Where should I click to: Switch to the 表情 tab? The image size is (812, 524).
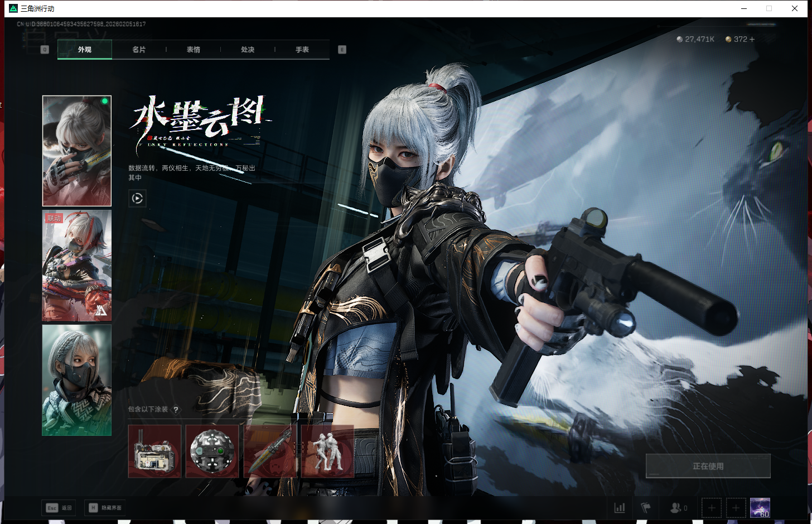click(194, 50)
